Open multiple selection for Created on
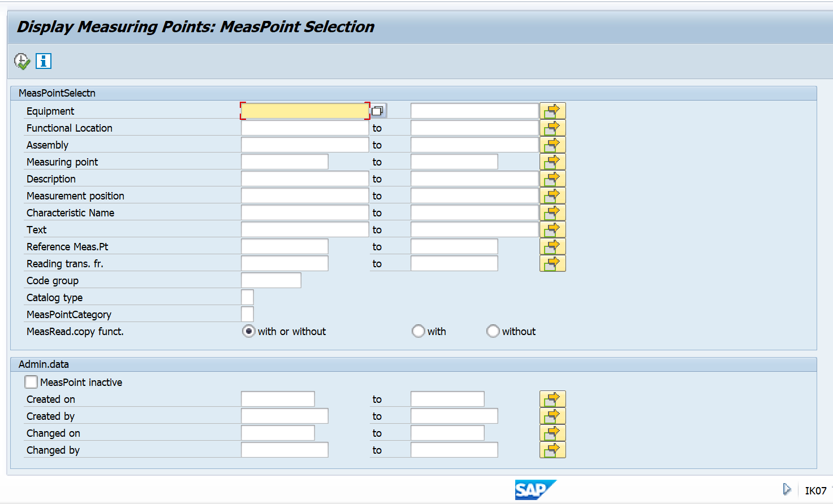This screenshot has height=504, width=833. [553, 398]
